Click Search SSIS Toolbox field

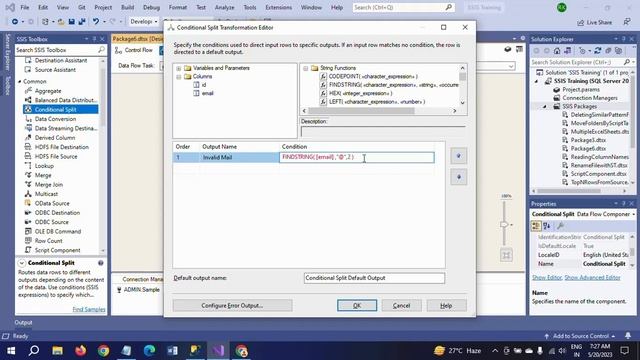60,50
